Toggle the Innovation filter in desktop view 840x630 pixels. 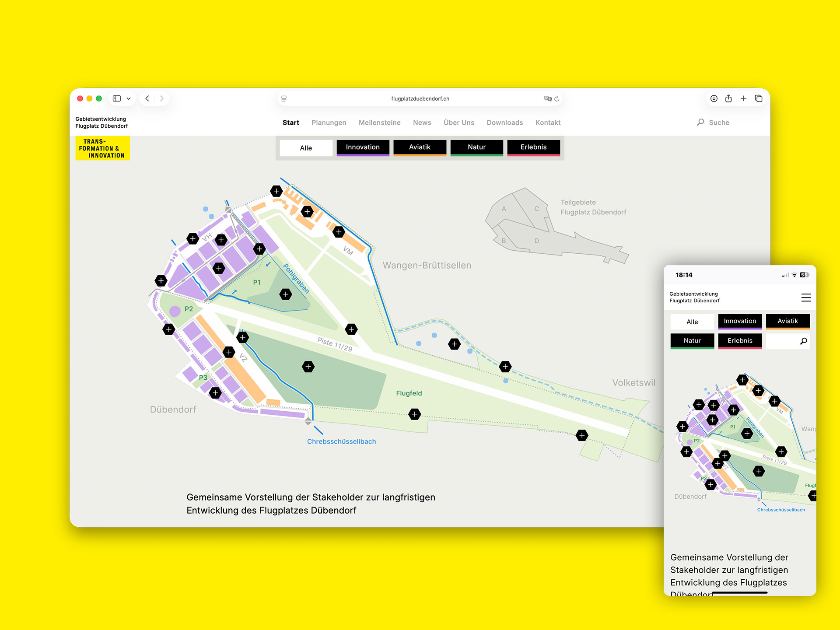point(363,147)
